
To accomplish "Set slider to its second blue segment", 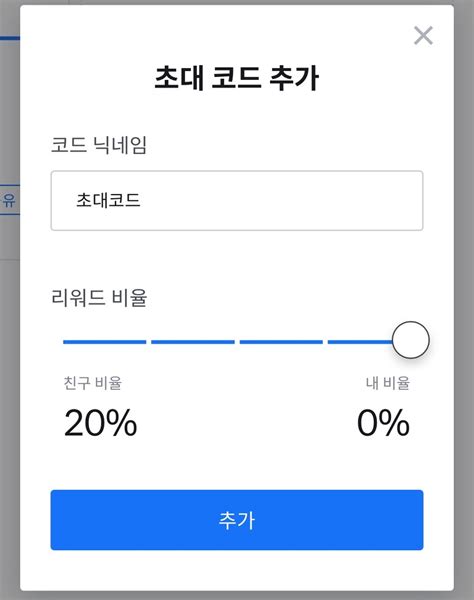I will 193,342.
